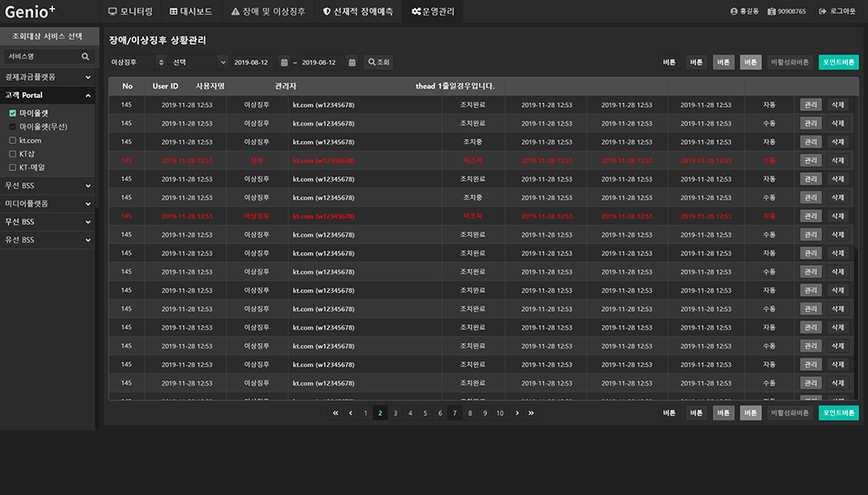Screen dimensions: 868x495
Task: Go to page 6
Action: point(440,413)
